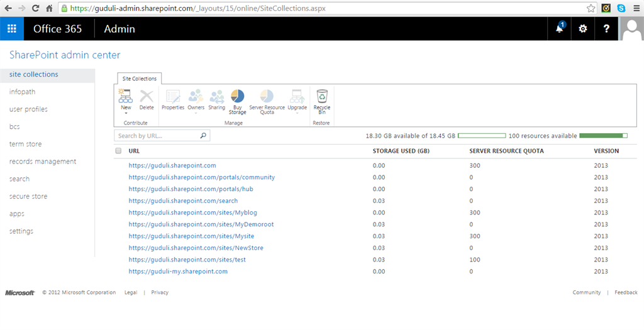This screenshot has width=644, height=330.
Task: Go back in the browser
Action: point(8,8)
